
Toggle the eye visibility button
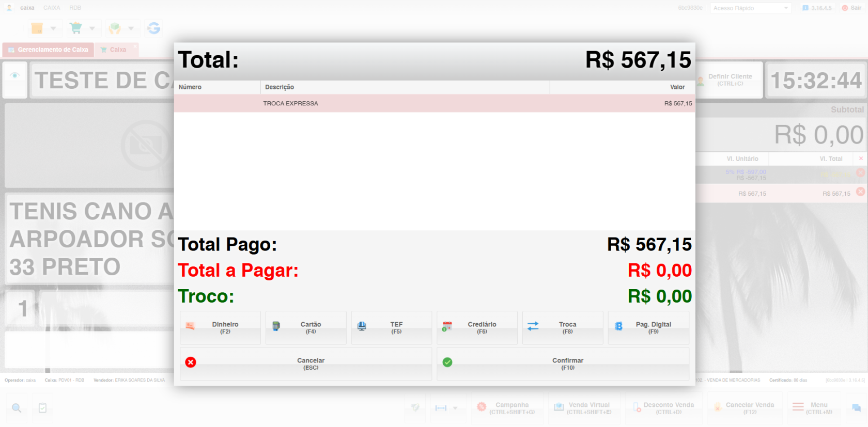tap(15, 76)
